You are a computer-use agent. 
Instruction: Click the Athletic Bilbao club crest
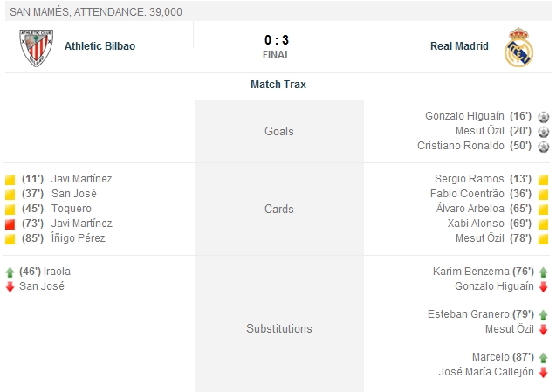(x=37, y=47)
